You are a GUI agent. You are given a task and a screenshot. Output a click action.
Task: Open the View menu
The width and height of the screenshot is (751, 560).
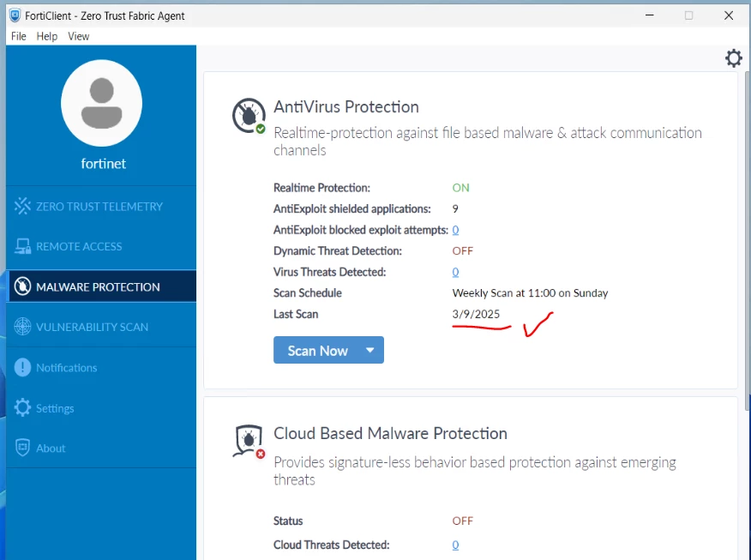(x=79, y=36)
